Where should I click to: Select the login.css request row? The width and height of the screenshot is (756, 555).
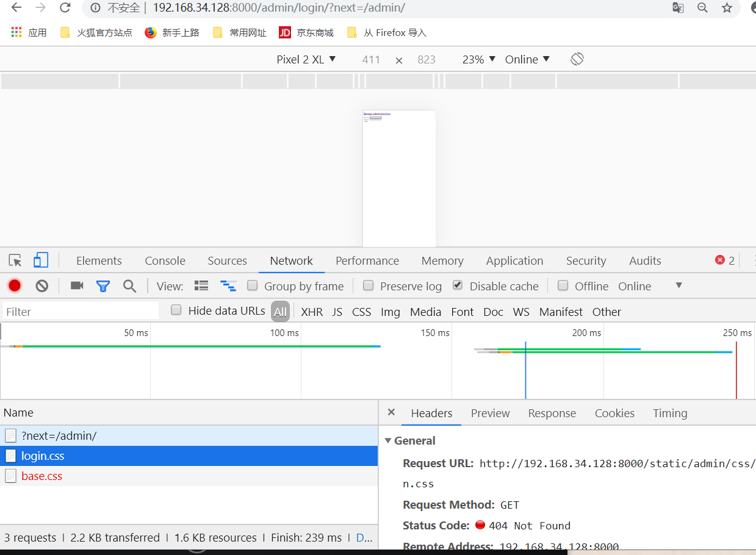pos(189,456)
